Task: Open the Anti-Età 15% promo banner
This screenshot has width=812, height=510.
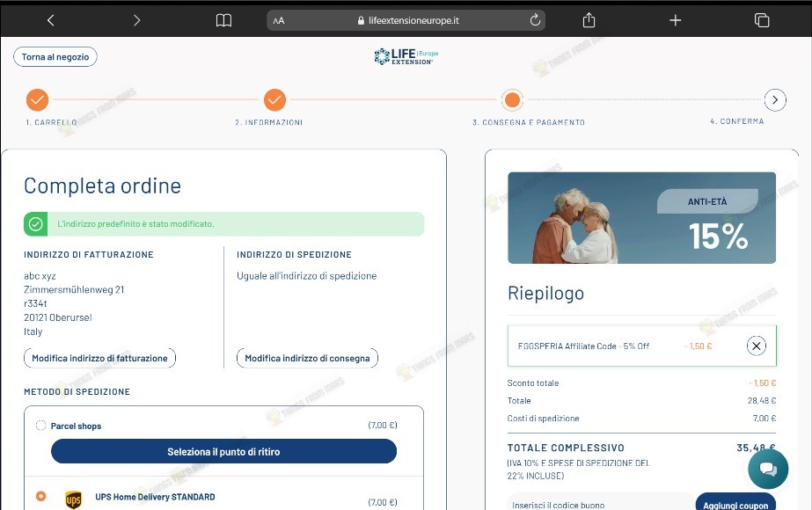Action: click(x=641, y=217)
